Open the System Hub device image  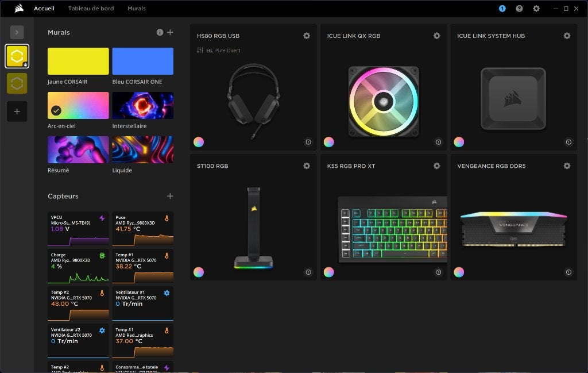[513, 99]
